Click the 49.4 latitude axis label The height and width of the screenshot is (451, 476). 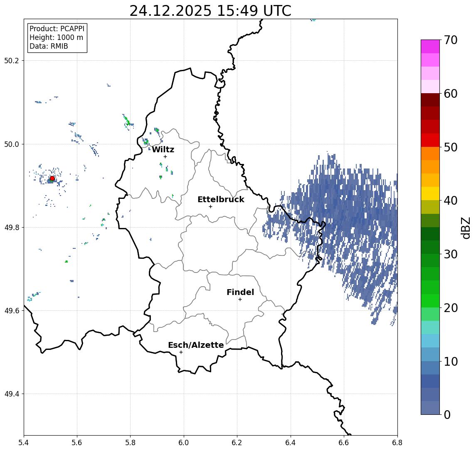12,394
